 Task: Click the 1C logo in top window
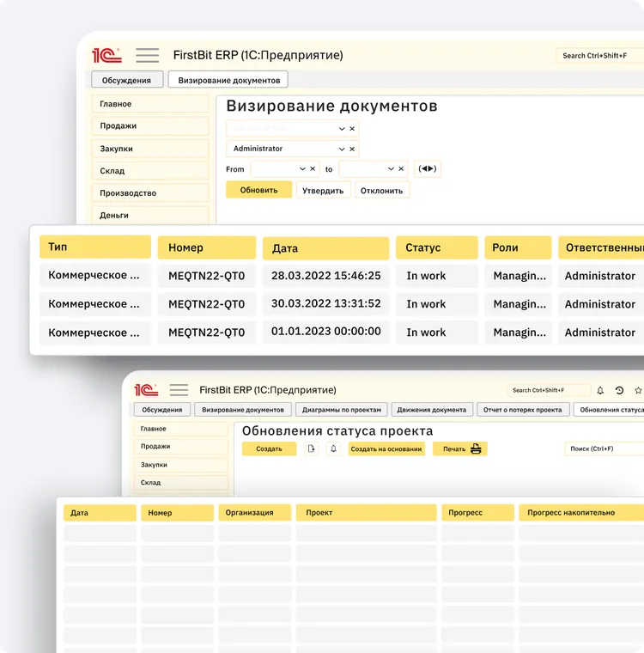pyautogui.click(x=107, y=55)
